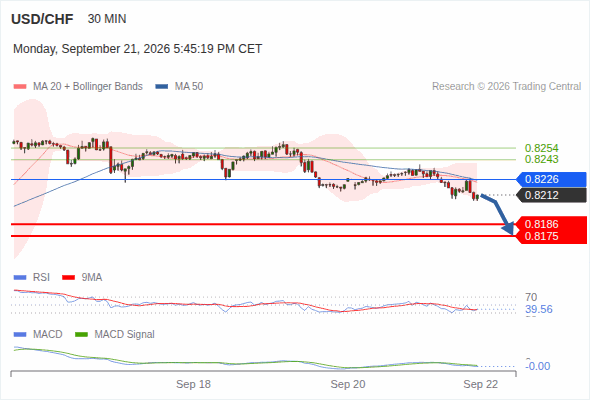Click the chart date and time text

tap(137, 49)
